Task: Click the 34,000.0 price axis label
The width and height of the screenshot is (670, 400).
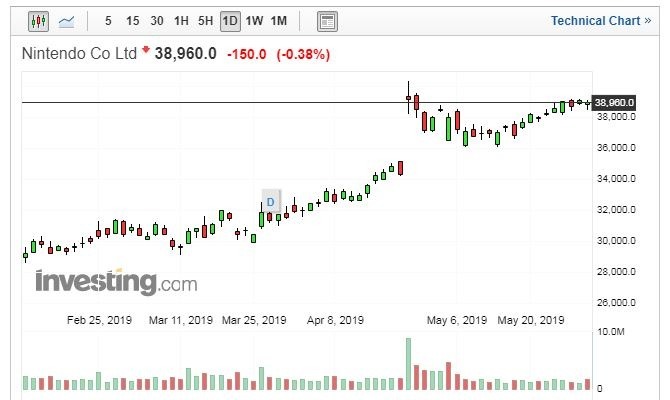Action: point(616,179)
